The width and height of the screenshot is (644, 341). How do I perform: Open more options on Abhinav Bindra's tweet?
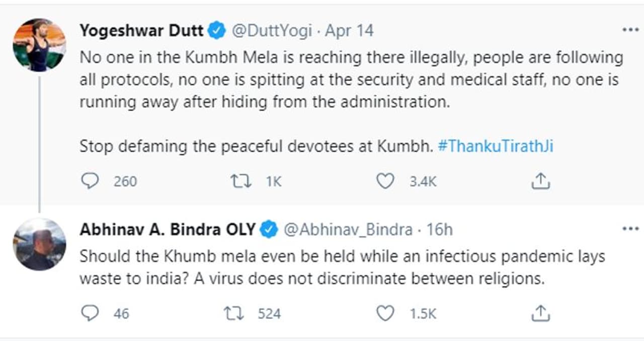[x=630, y=229]
